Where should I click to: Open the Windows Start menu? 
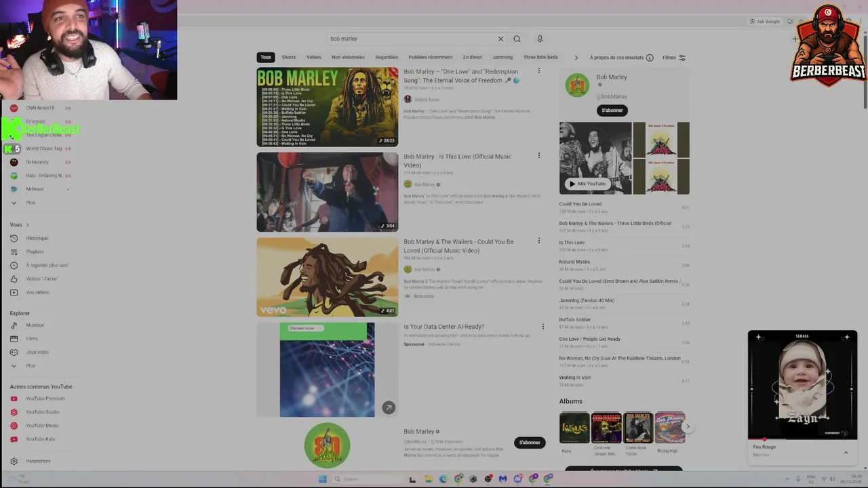(x=323, y=479)
